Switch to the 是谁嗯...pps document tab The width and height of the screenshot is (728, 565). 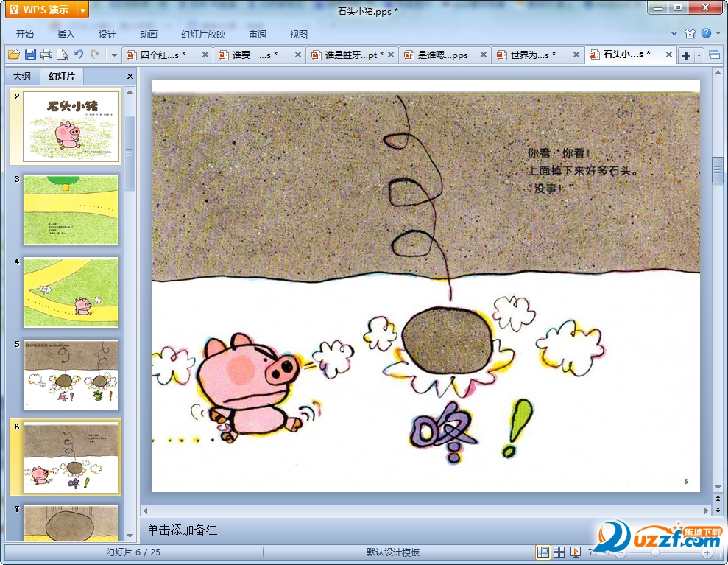(442, 55)
